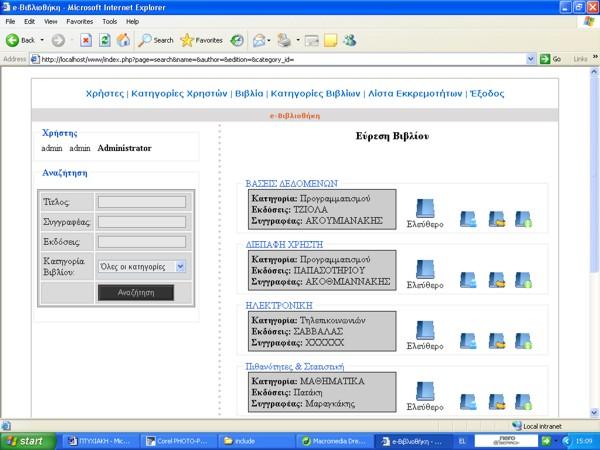Go to the Home page icon

[123, 40]
